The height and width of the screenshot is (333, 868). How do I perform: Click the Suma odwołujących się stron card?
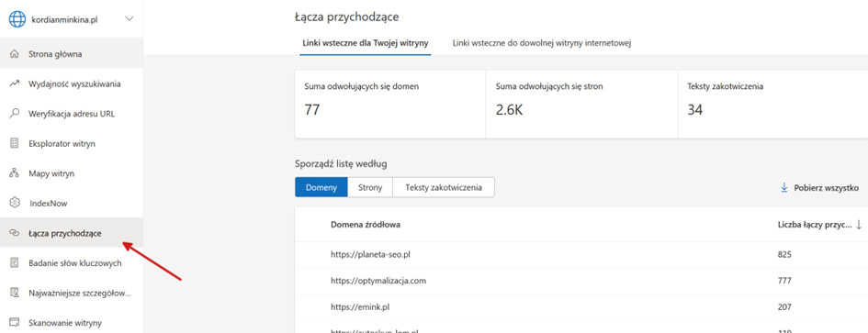coord(581,104)
